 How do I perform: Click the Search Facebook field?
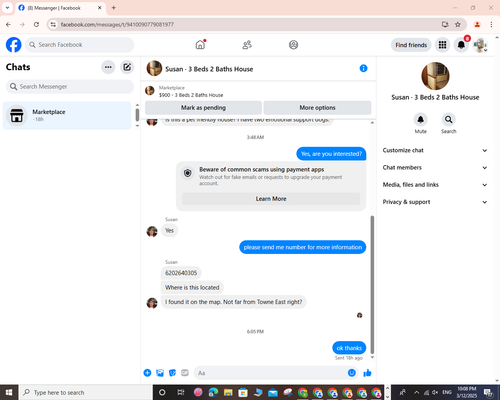[80, 45]
